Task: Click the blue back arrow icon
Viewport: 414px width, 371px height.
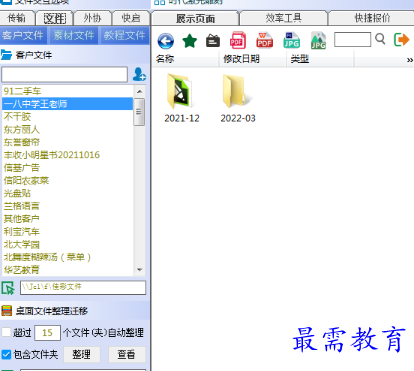Action: click(x=166, y=41)
